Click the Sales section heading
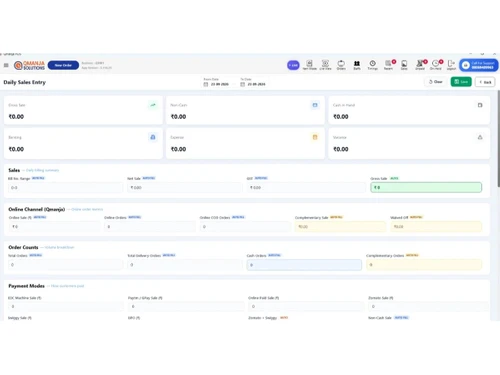Viewport: 500px width, 375px height. pyautogui.click(x=14, y=170)
